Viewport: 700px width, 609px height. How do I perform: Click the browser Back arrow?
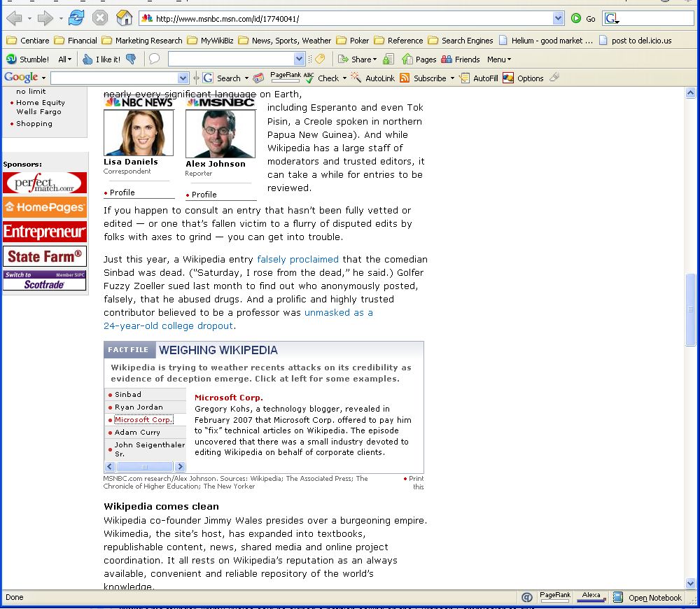[14, 18]
